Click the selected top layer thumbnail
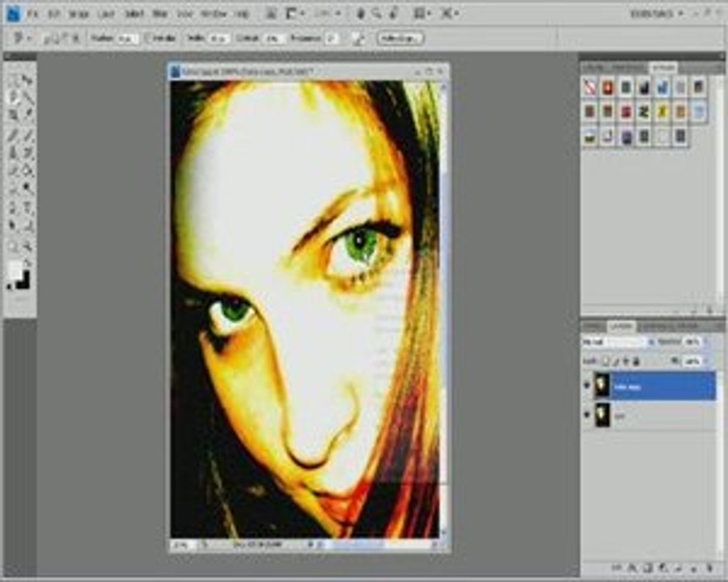Image resolution: width=728 pixels, height=582 pixels. tap(602, 386)
